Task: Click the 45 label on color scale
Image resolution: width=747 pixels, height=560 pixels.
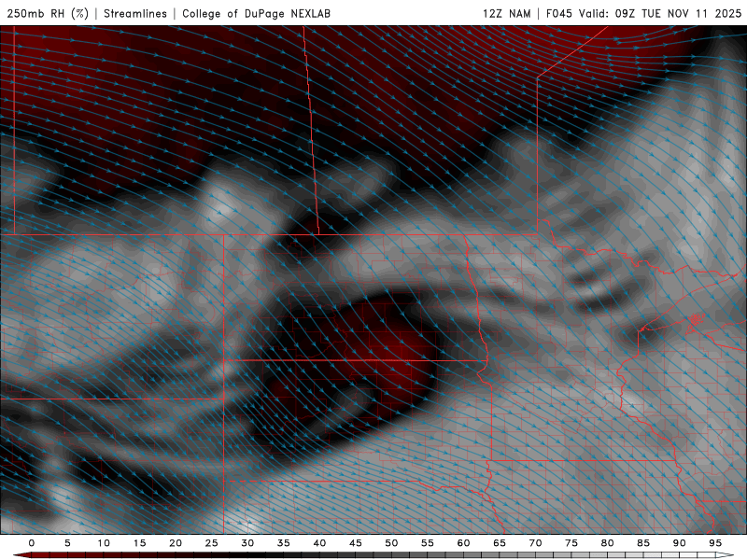Action: pos(356,543)
